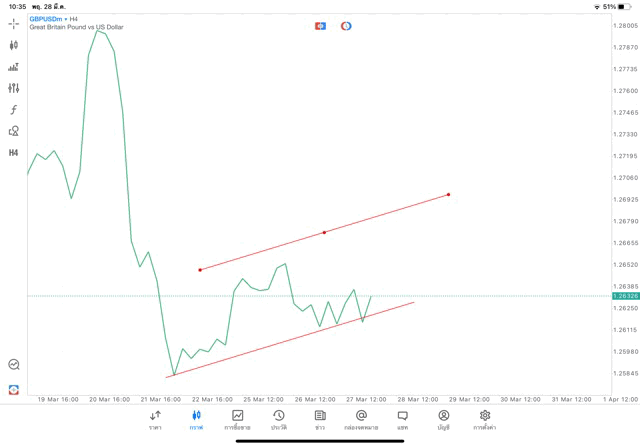
Task: Open the ข่าว news tab
Action: pyautogui.click(x=320, y=420)
